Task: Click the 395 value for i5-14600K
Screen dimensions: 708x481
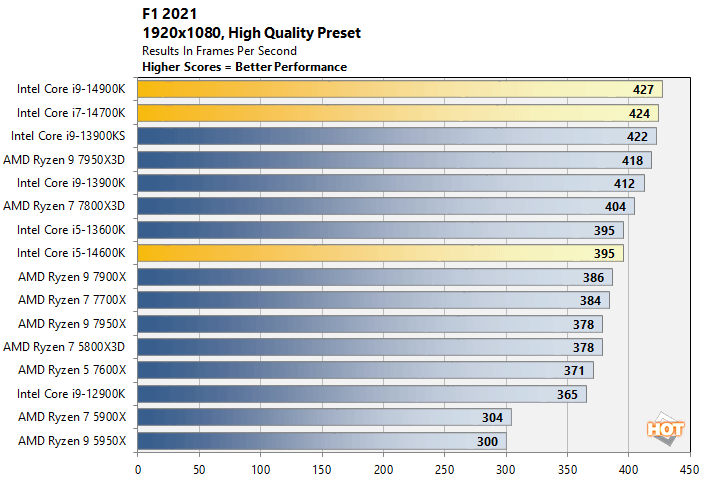Action: pos(604,254)
